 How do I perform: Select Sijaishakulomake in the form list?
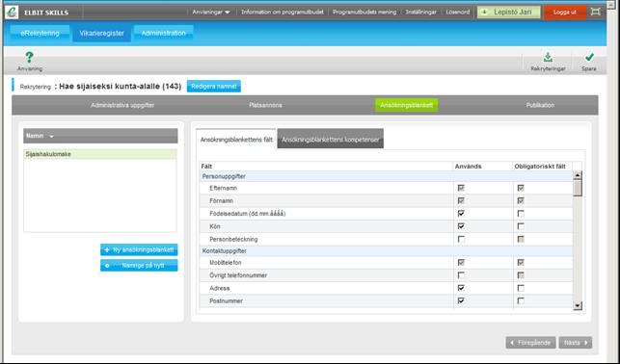pos(100,154)
